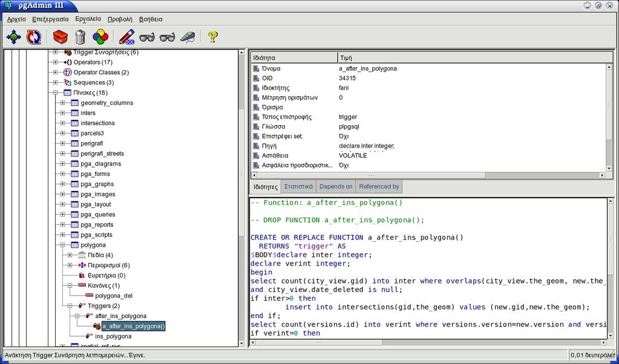Screen dimensions: 619x364
Task: Click the ins_polygona trigger icon
Action: [89, 336]
